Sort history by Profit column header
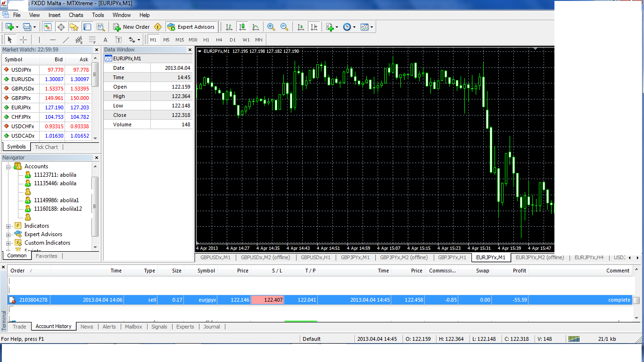 (x=510, y=271)
